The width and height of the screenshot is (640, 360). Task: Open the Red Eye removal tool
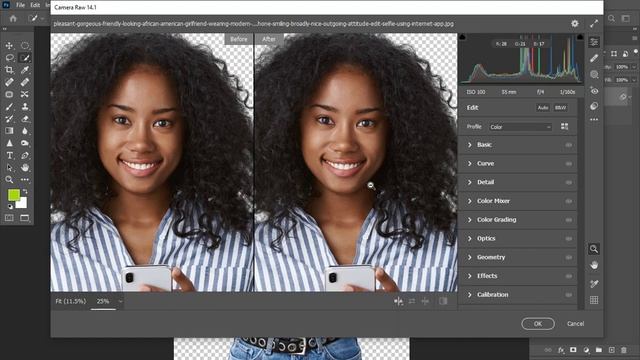594,91
